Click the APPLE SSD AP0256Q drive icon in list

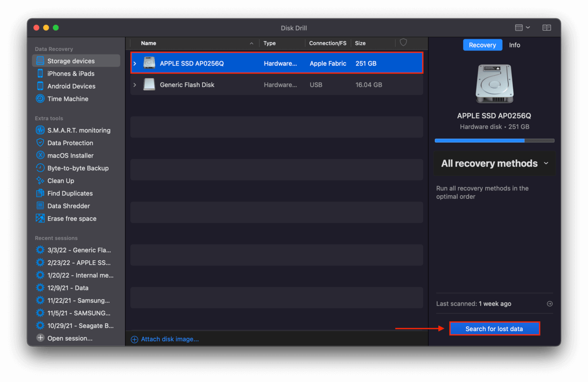[x=149, y=64]
